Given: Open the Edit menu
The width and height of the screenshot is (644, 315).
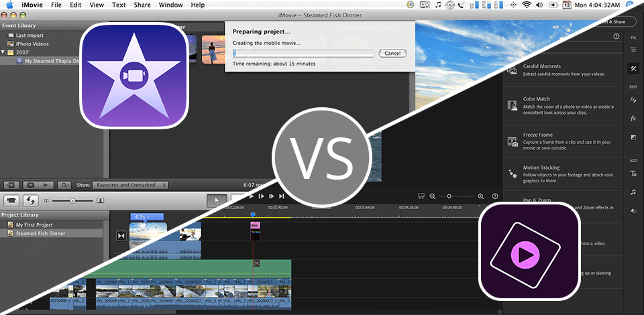Looking at the screenshot, I should [x=75, y=5].
